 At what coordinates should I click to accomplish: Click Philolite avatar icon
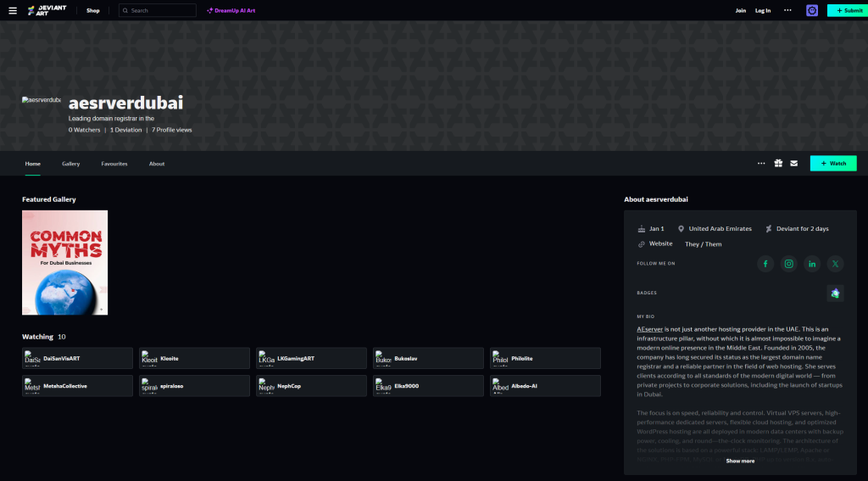[500, 359]
